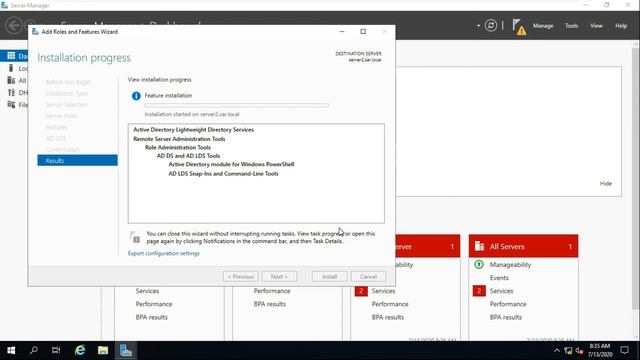The image size is (640, 360).
Task: Click the Cancel button in wizard
Action: pyautogui.click(x=368, y=276)
